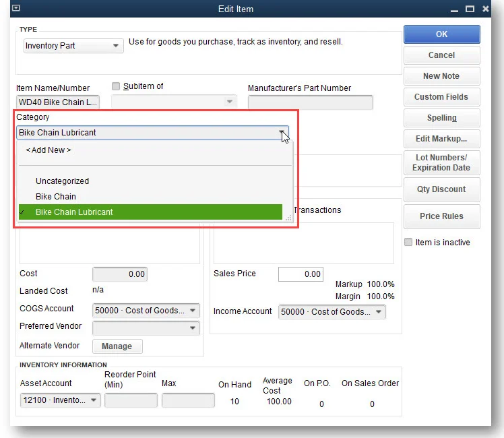Click into the Sales Price field
Viewport: 504px width, 438px height.
click(x=301, y=274)
